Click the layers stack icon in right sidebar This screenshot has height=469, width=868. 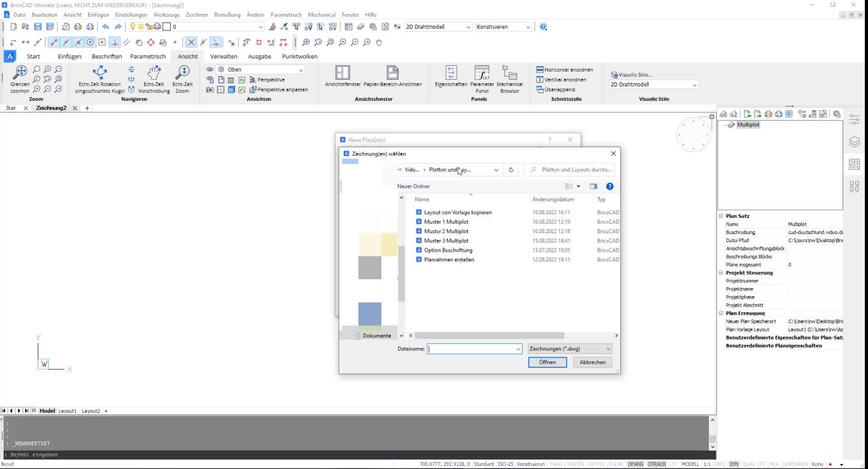tap(854, 142)
